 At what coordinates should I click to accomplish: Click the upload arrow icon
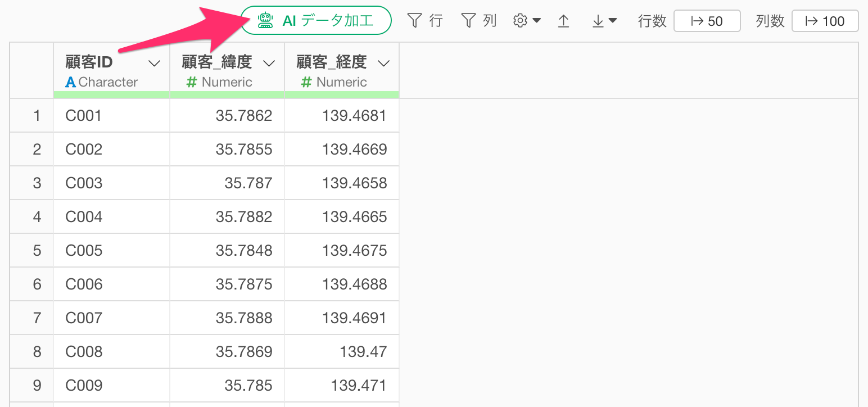coord(563,21)
